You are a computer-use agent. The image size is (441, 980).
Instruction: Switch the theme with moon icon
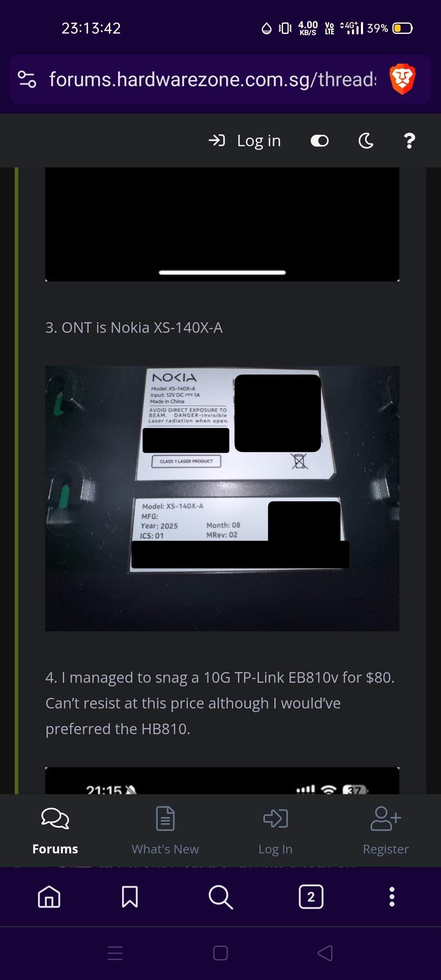[x=366, y=141]
